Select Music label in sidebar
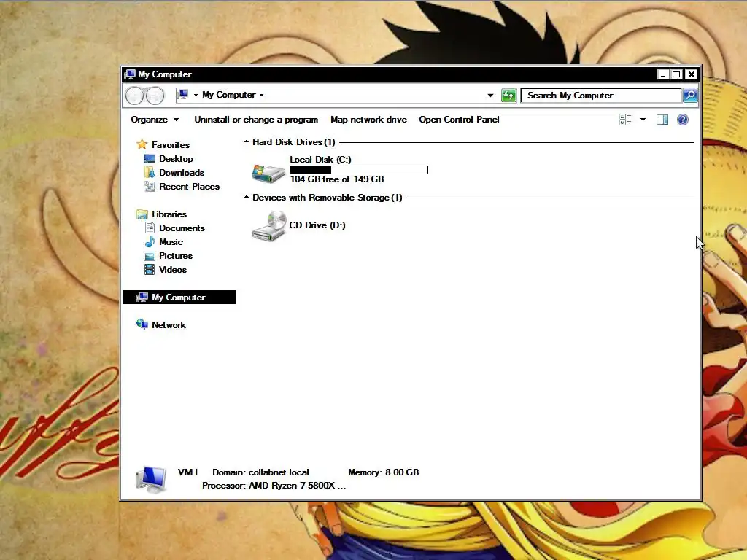 [x=171, y=242]
